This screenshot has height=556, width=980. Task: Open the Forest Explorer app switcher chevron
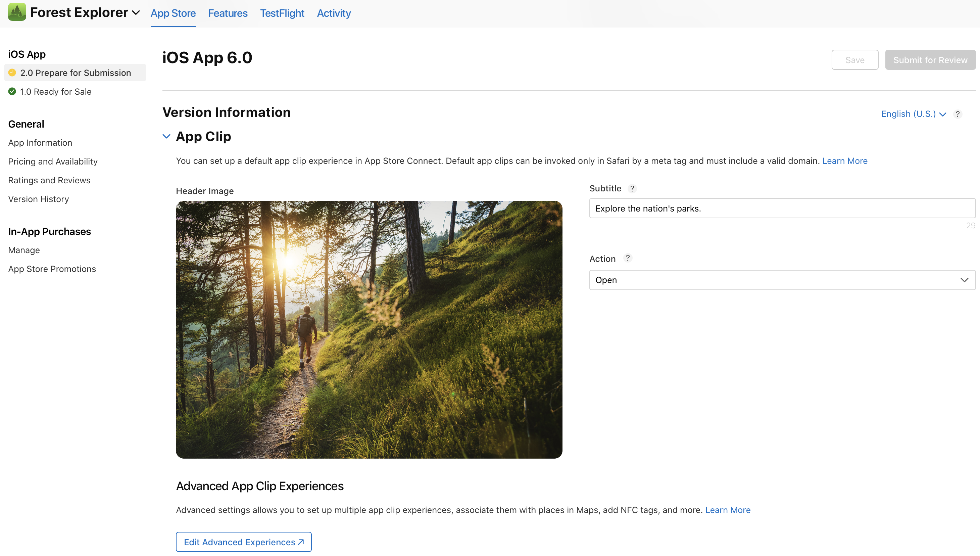136,13
